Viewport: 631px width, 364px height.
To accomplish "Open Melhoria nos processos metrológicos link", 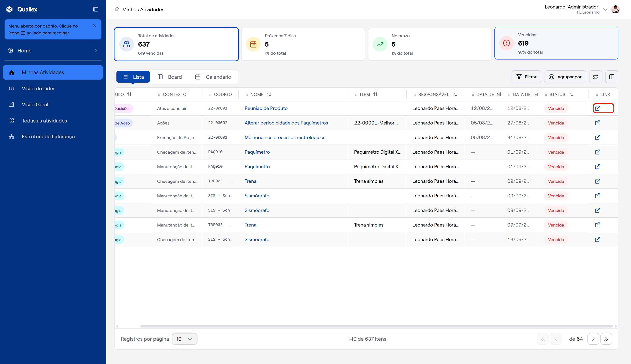I will (285, 137).
